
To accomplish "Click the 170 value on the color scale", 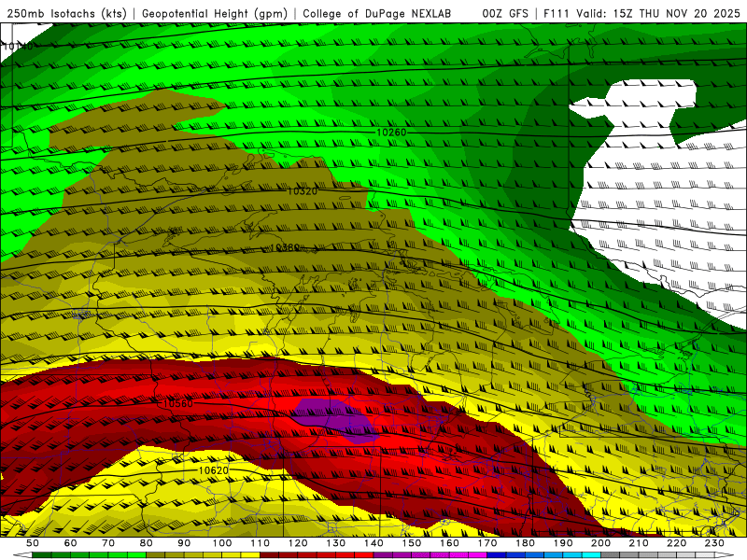I will click(487, 543).
